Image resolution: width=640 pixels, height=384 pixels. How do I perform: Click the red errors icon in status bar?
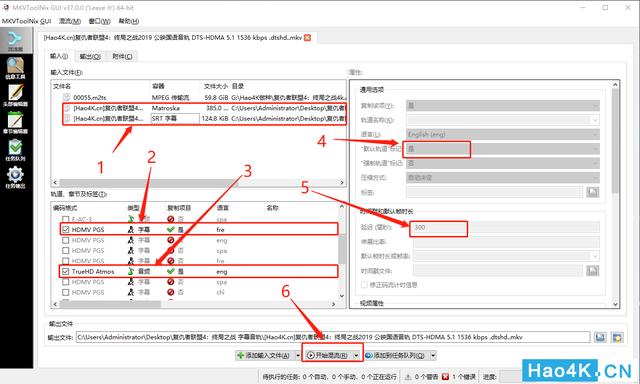tap(445, 377)
